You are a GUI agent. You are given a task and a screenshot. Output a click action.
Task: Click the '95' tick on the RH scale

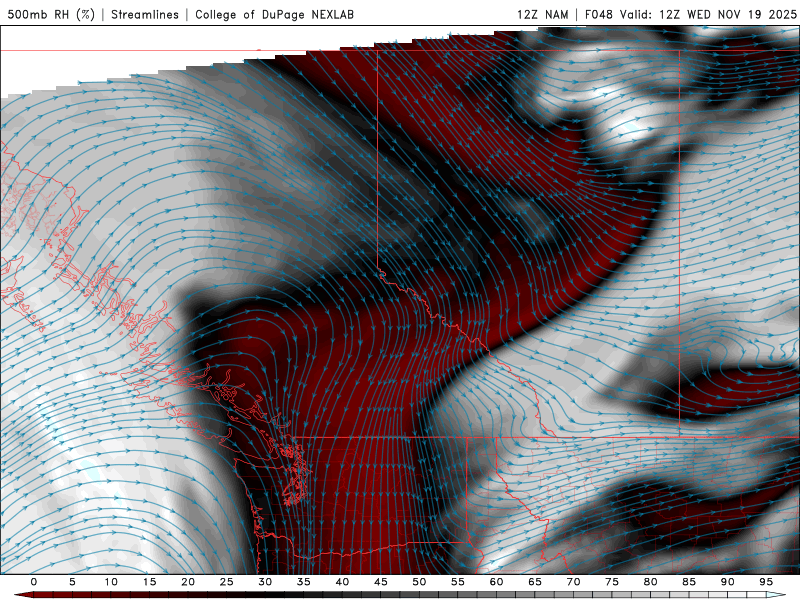pyautogui.click(x=765, y=582)
